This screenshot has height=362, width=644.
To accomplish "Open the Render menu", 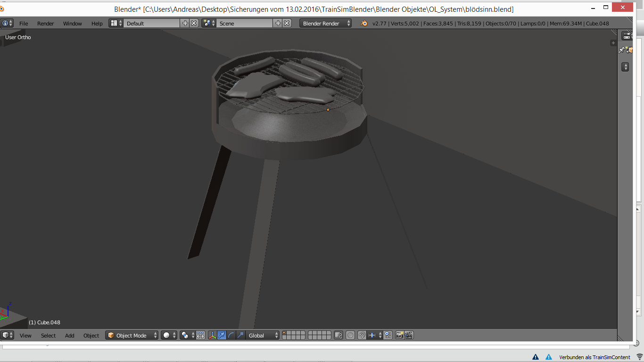I will (x=46, y=24).
